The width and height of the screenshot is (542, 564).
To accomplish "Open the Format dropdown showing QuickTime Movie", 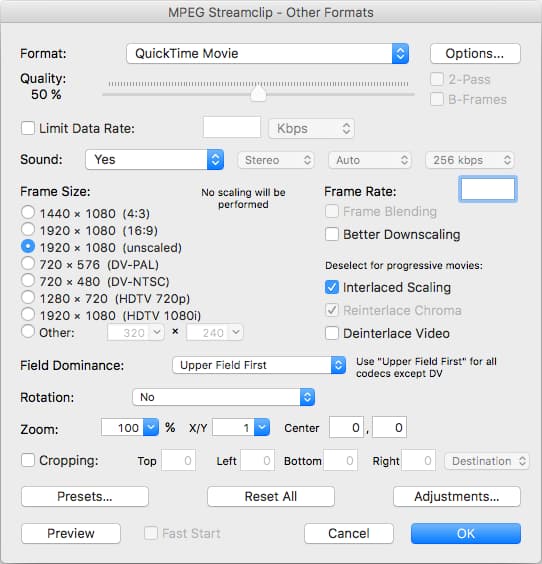I will click(267, 54).
